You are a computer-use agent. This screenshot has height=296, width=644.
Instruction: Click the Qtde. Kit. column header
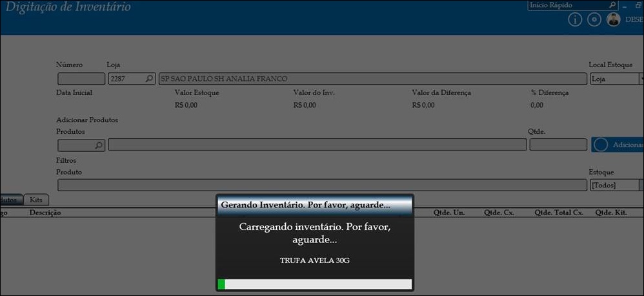[x=610, y=213]
